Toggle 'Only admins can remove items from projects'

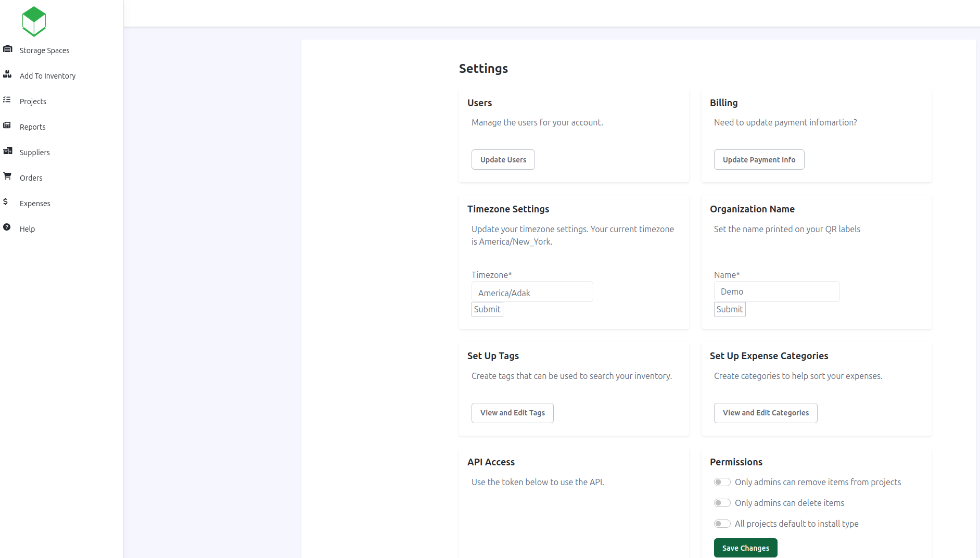(x=722, y=482)
